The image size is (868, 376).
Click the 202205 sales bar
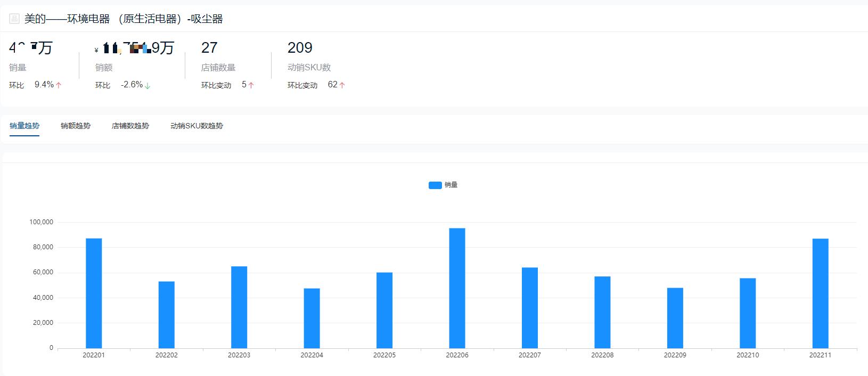tap(384, 310)
